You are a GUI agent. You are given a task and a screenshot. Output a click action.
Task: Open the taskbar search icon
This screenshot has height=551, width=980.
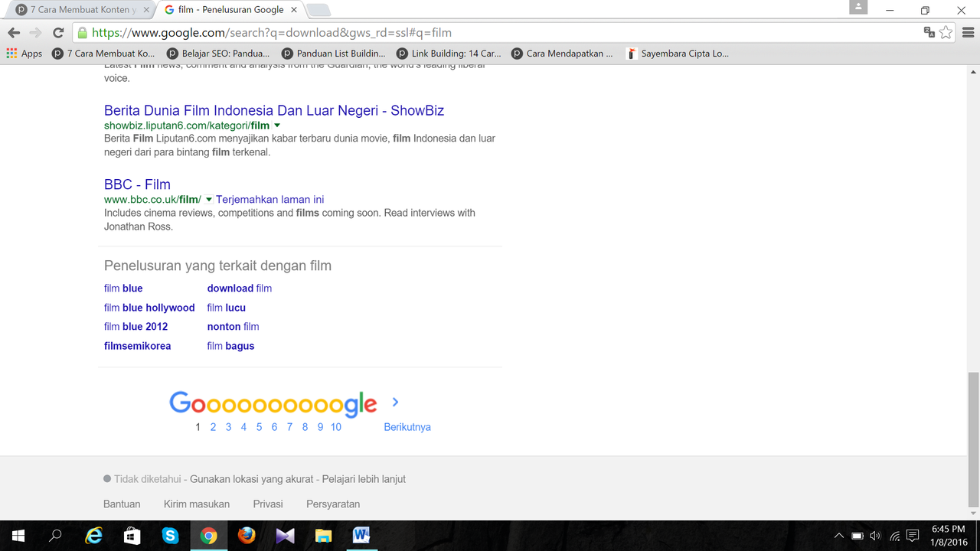click(55, 536)
